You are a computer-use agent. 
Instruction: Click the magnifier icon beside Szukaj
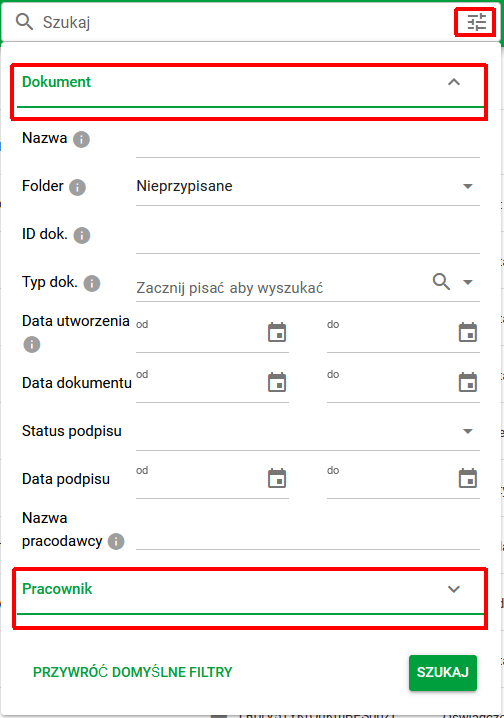[24, 22]
